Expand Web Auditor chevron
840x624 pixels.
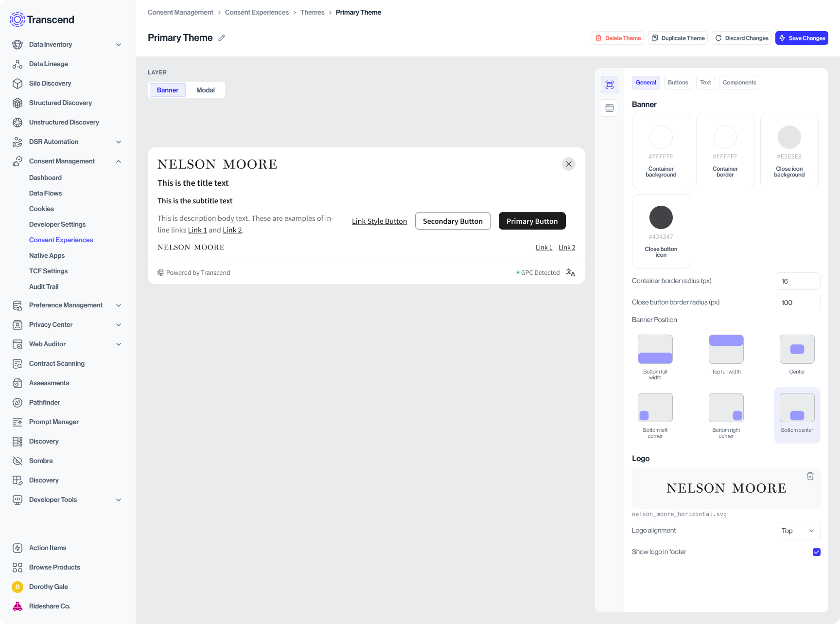[119, 344]
